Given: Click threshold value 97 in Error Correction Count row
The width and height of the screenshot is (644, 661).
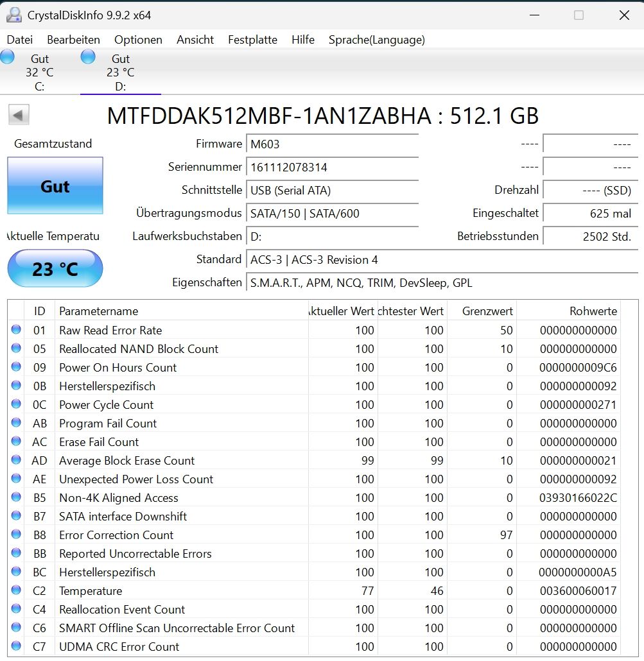Looking at the screenshot, I should coord(506,535).
